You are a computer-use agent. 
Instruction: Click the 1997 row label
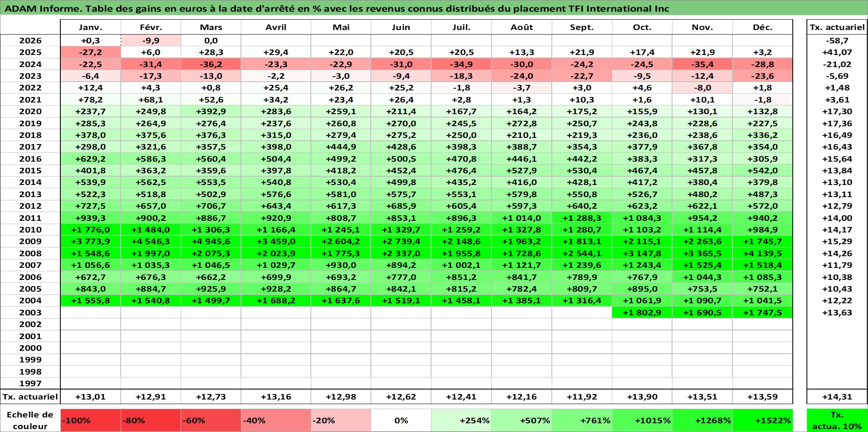pyautogui.click(x=30, y=383)
